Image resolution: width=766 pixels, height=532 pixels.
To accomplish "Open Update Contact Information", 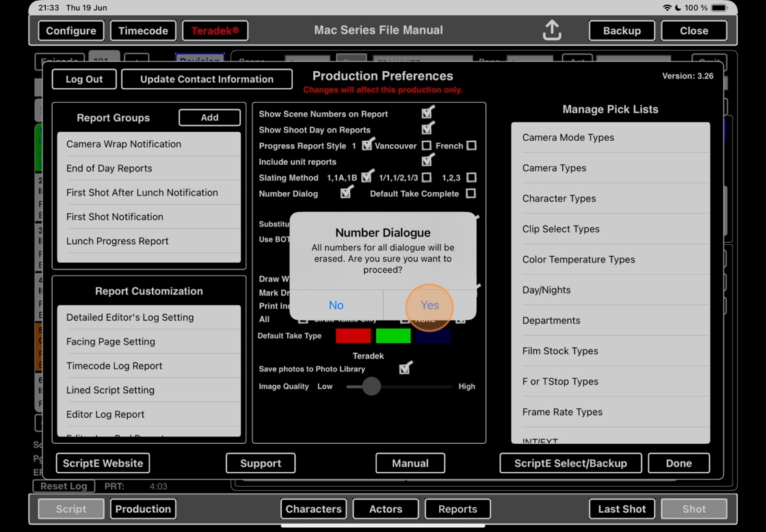I will 207,79.
